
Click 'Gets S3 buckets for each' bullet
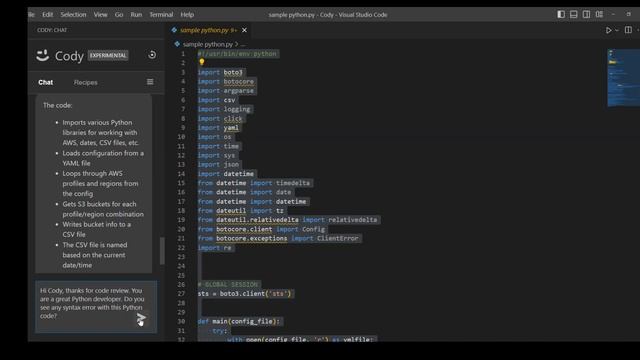tap(103, 209)
